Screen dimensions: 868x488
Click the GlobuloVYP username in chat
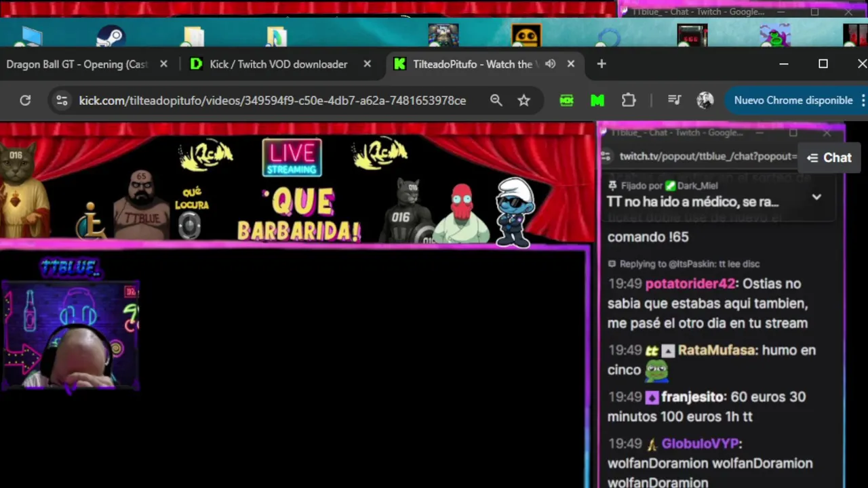[x=700, y=444]
